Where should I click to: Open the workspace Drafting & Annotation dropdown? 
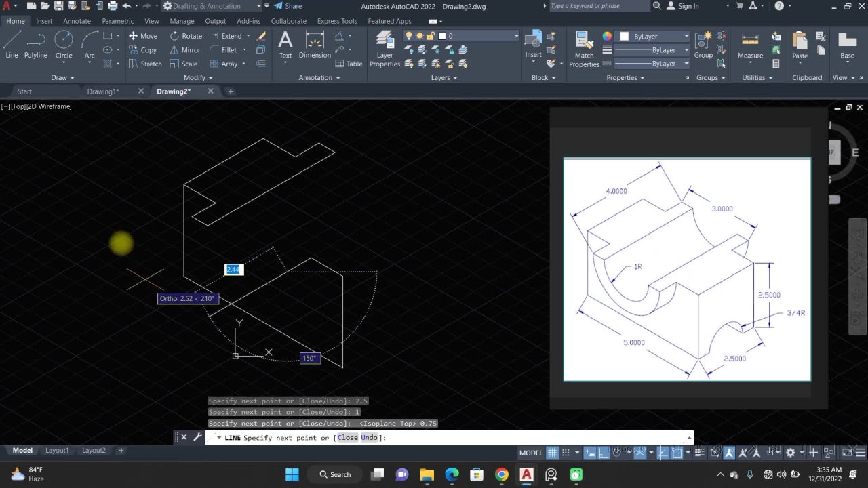point(212,6)
